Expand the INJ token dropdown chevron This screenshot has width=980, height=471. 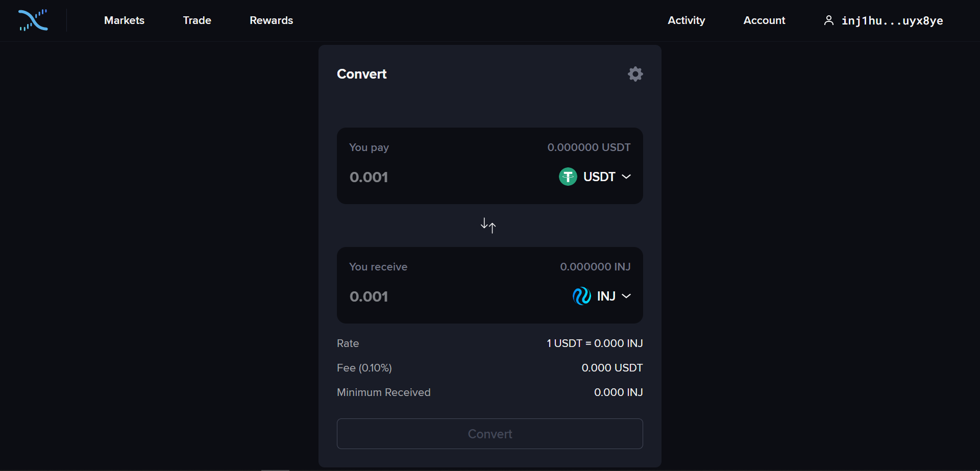pyautogui.click(x=626, y=296)
